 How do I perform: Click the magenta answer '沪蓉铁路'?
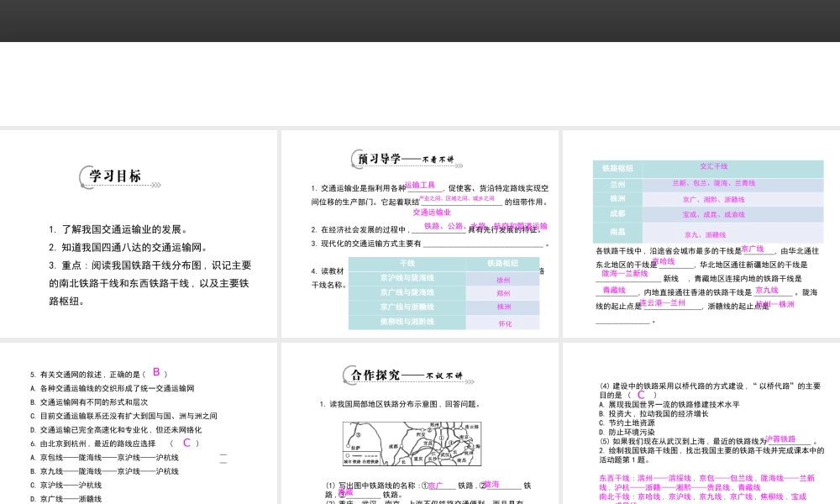tap(780, 439)
